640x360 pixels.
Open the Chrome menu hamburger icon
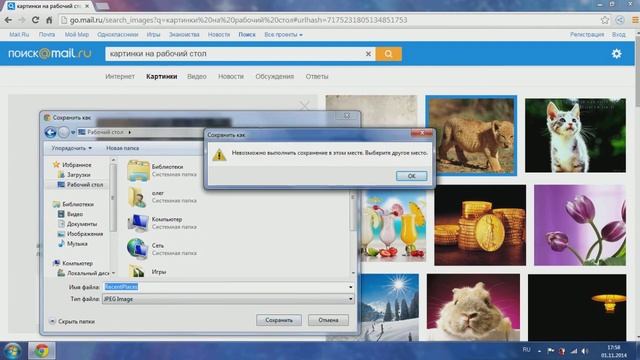(x=635, y=20)
